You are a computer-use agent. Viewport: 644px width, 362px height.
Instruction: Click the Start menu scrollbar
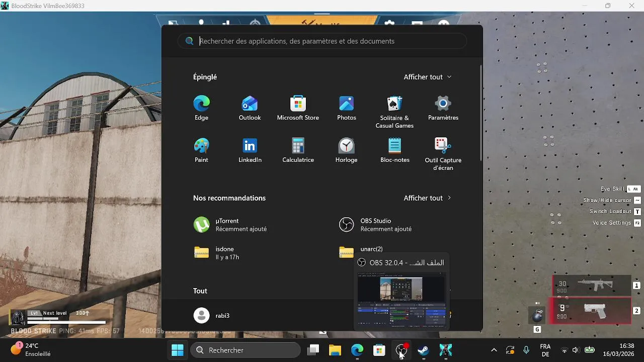[480, 113]
